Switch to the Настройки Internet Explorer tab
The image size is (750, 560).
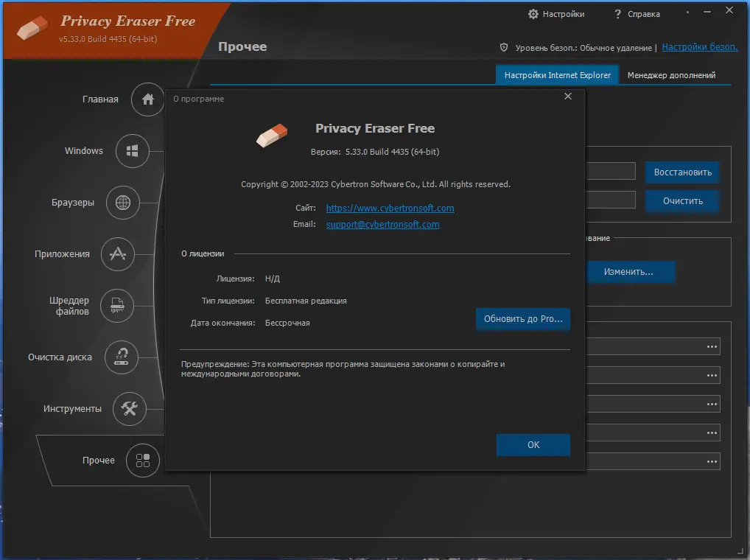[x=557, y=75]
